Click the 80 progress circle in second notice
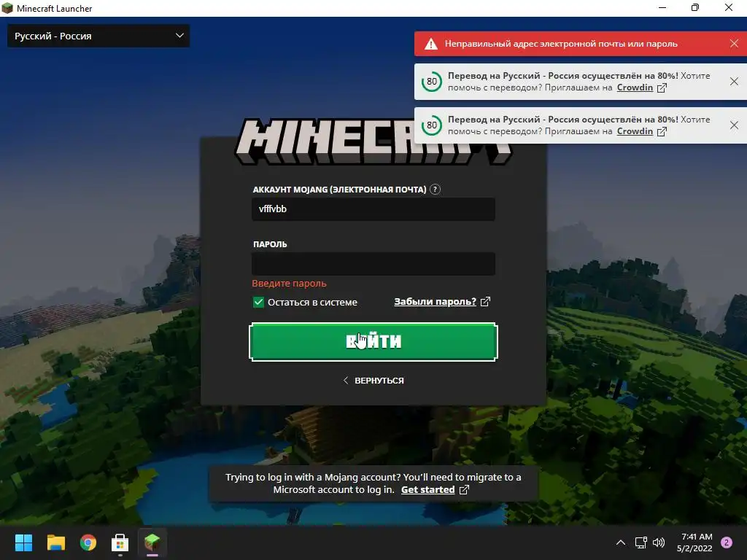The image size is (747, 560). pos(432,125)
